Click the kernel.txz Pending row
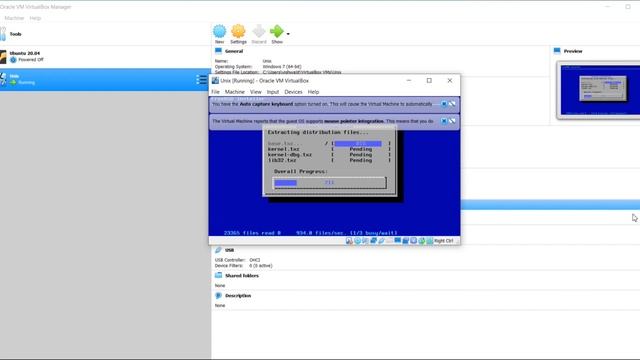Viewport: 640px width, 360px height. 329,149
